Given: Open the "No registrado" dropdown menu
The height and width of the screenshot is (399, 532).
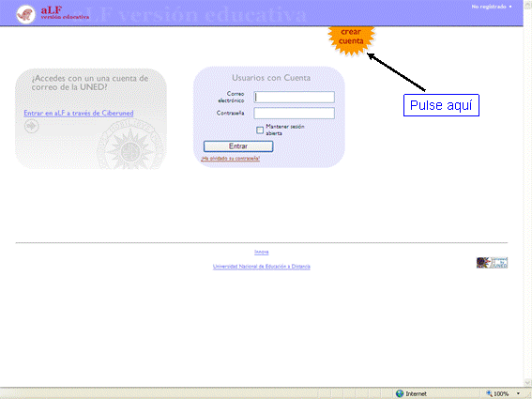Looking at the screenshot, I should point(492,7).
